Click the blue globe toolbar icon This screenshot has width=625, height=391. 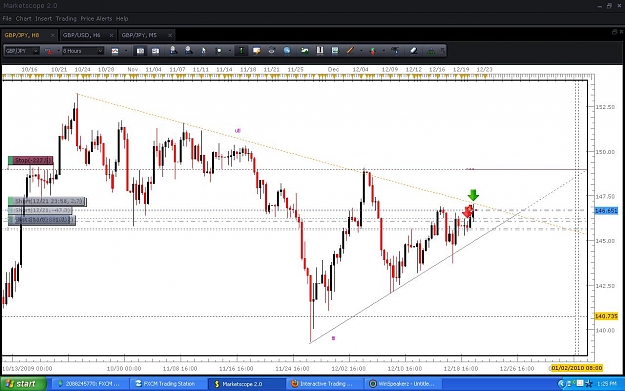pos(287,50)
